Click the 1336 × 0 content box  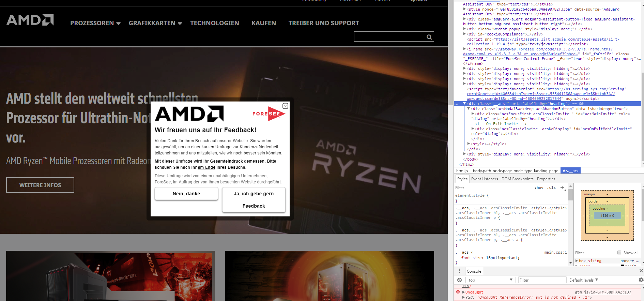click(x=608, y=216)
